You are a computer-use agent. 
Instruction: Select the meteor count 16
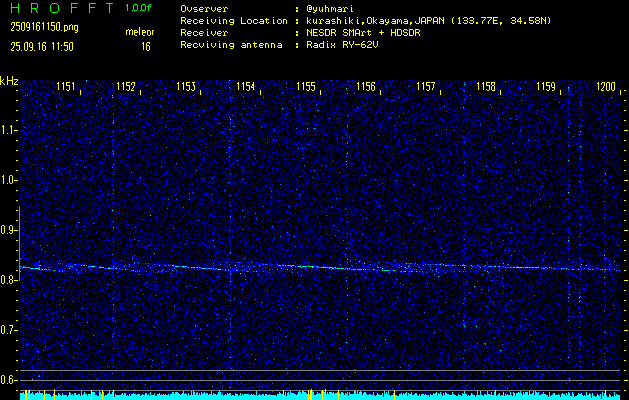coord(146,47)
